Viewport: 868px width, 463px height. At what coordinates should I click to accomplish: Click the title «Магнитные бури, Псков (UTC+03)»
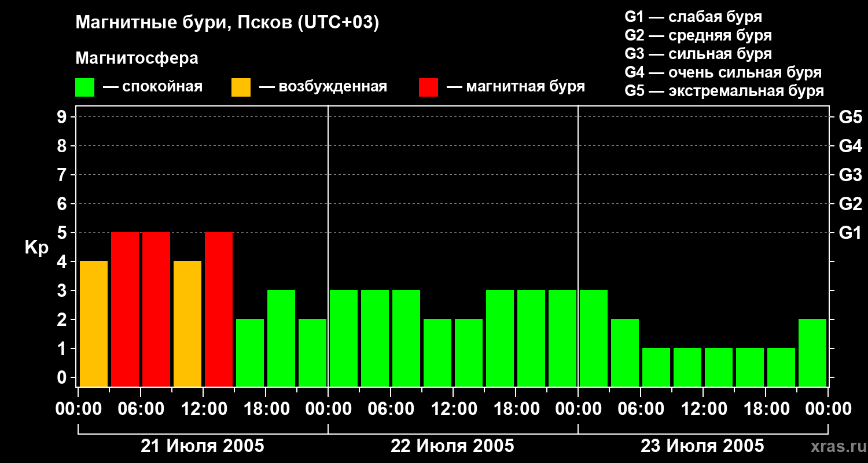[227, 23]
